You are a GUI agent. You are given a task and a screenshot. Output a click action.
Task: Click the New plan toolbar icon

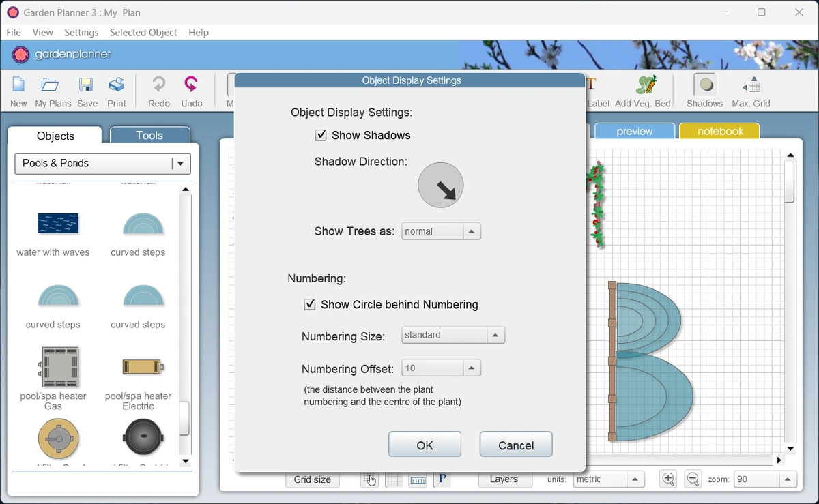[x=18, y=85]
